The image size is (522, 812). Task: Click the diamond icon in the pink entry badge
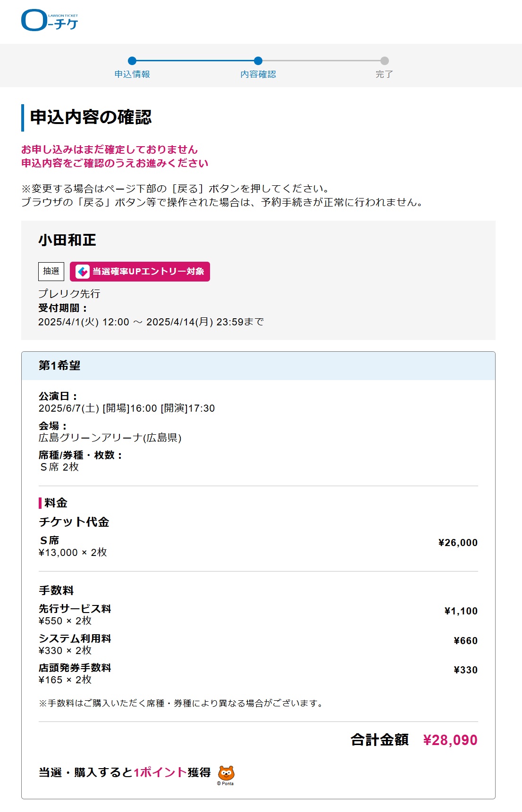click(83, 272)
